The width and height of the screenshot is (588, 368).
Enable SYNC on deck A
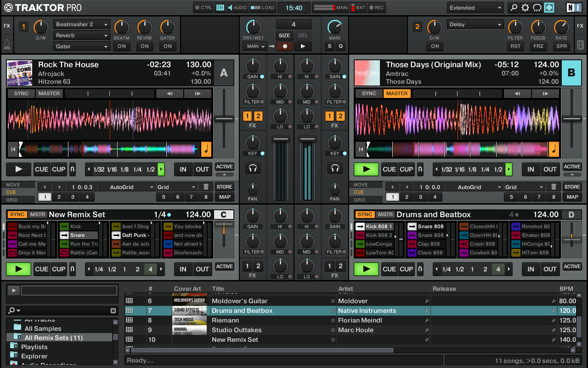(x=20, y=93)
